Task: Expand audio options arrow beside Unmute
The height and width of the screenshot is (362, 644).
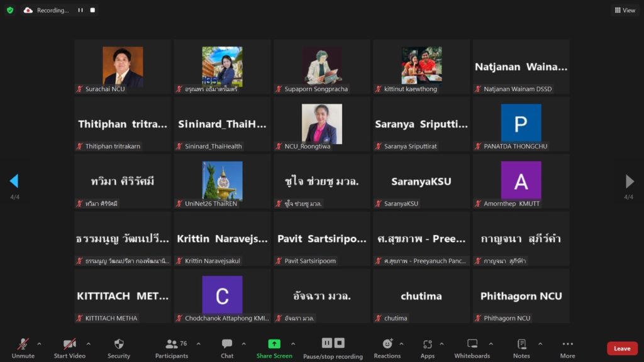Action: [x=39, y=344]
